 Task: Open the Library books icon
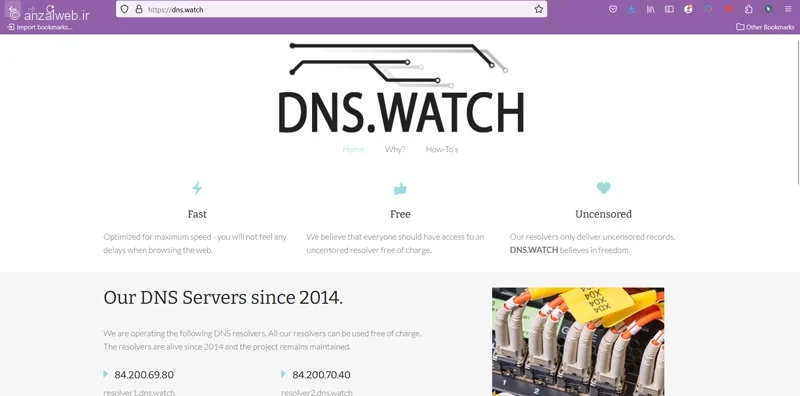[x=651, y=9]
